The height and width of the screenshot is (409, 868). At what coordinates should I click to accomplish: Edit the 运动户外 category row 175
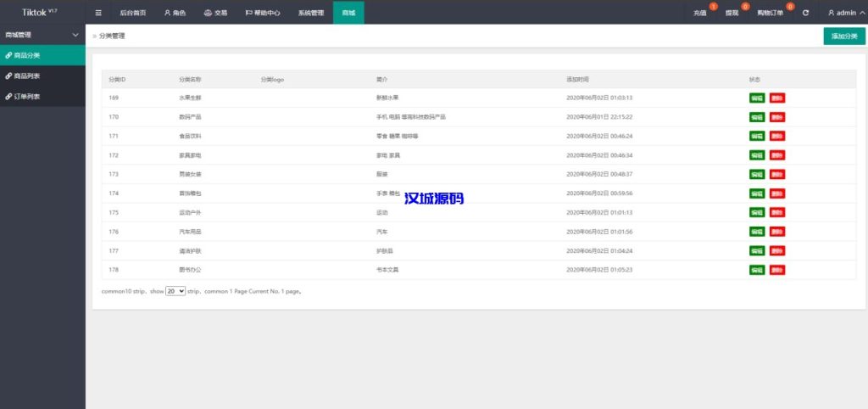pyautogui.click(x=757, y=212)
